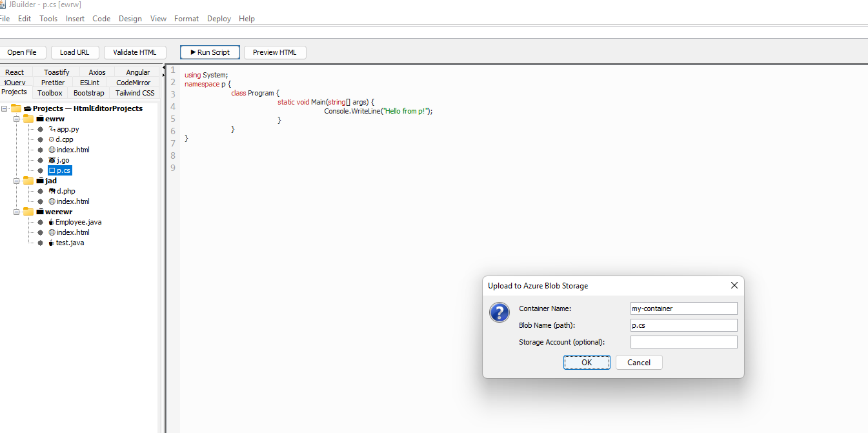This screenshot has width=868, height=433.
Task: Open the Code menu
Action: tap(101, 19)
